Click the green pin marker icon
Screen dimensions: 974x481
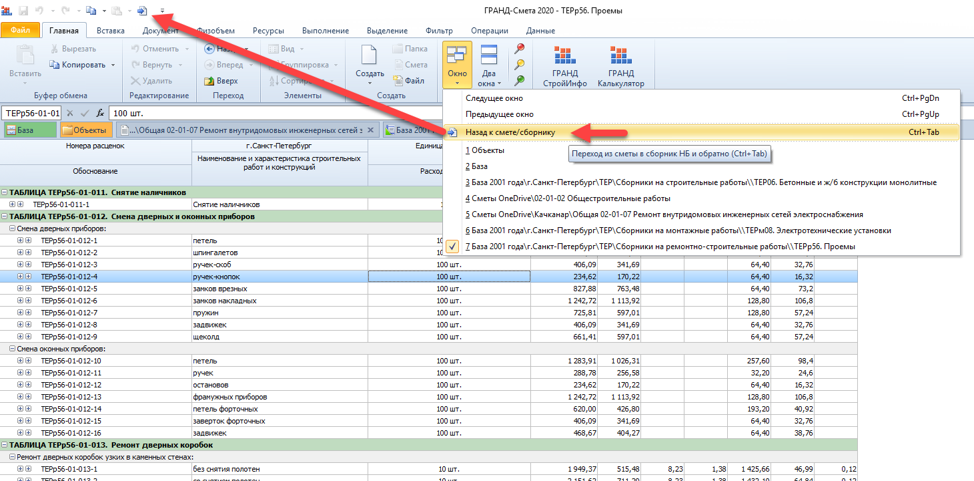coord(520,81)
